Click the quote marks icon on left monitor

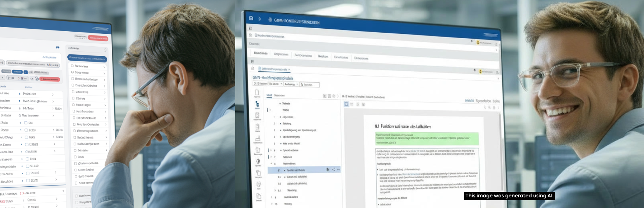(57, 47)
